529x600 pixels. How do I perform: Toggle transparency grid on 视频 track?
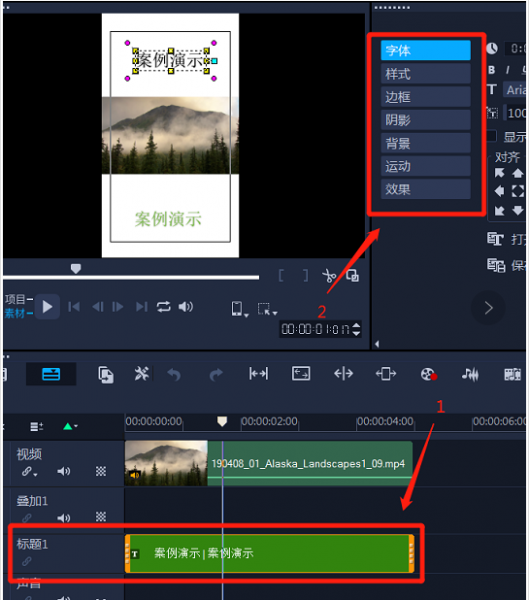pyautogui.click(x=101, y=471)
